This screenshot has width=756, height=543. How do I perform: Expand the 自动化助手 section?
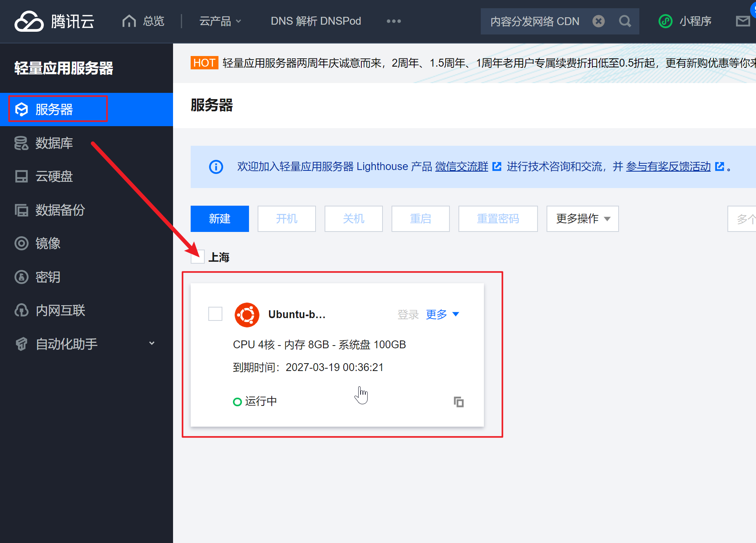pos(152,343)
